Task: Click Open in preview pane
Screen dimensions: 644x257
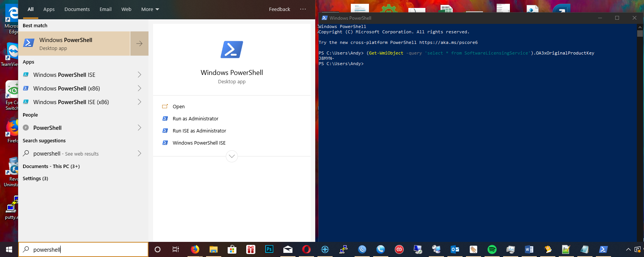Action: pyautogui.click(x=179, y=106)
